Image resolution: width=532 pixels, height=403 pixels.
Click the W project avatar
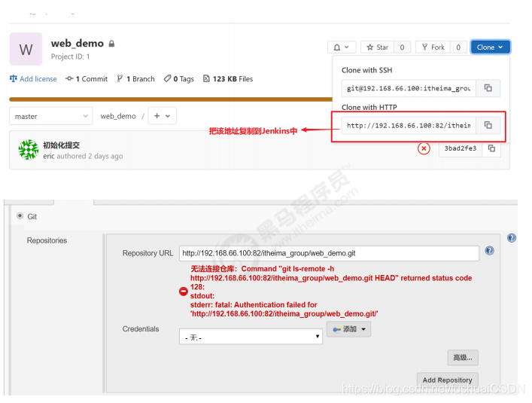(x=26, y=49)
